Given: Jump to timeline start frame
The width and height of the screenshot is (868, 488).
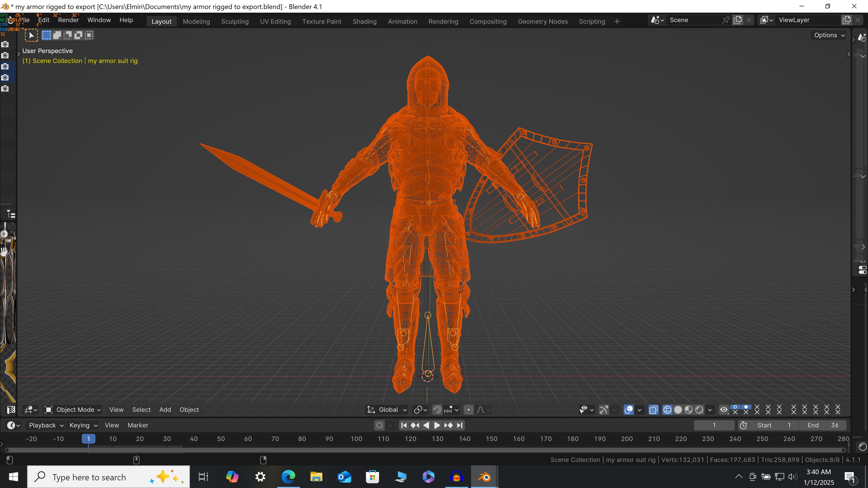Looking at the screenshot, I should (x=404, y=425).
